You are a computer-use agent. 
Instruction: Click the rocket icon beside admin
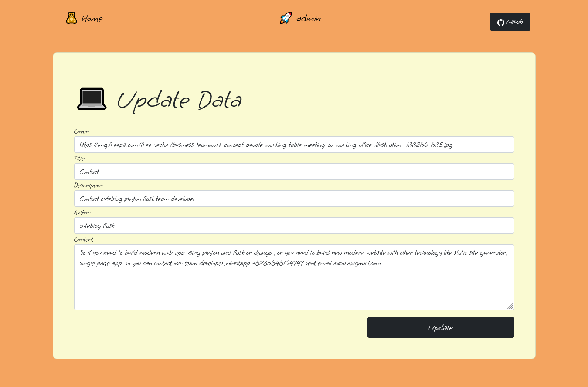tap(286, 18)
